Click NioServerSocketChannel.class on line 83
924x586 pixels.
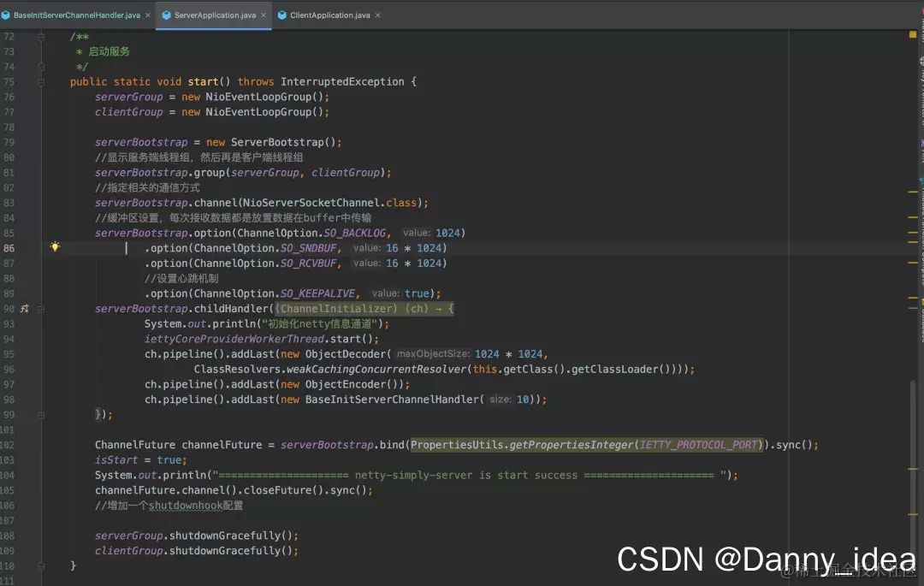click(330, 203)
